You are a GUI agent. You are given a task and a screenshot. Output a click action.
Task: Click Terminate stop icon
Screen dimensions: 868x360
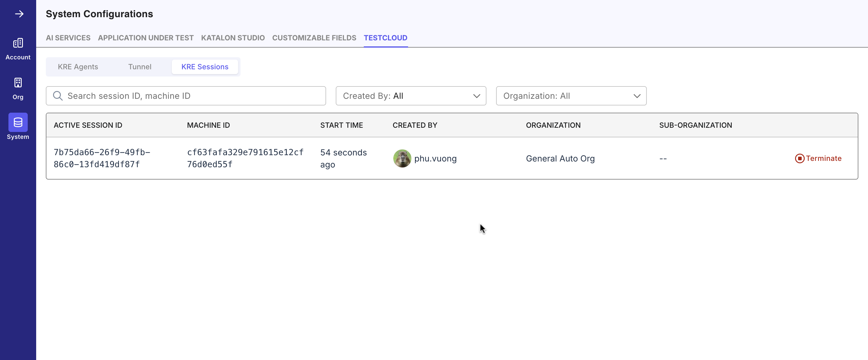tap(799, 158)
